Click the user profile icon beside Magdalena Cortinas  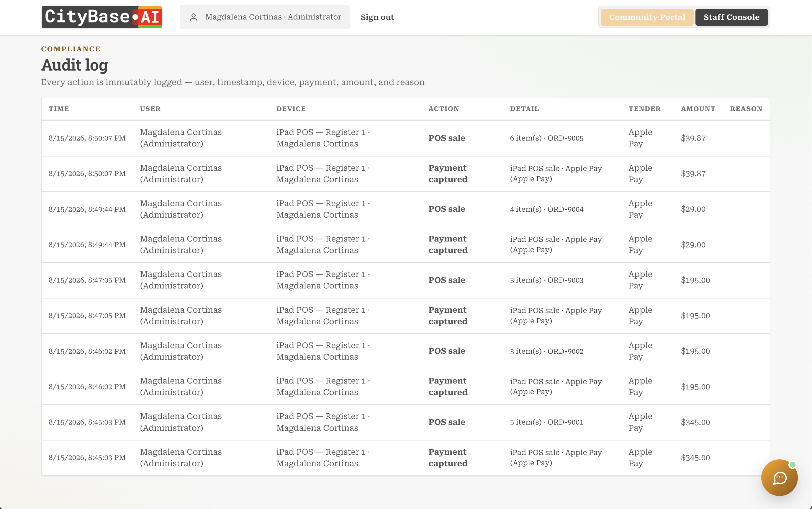click(x=194, y=17)
